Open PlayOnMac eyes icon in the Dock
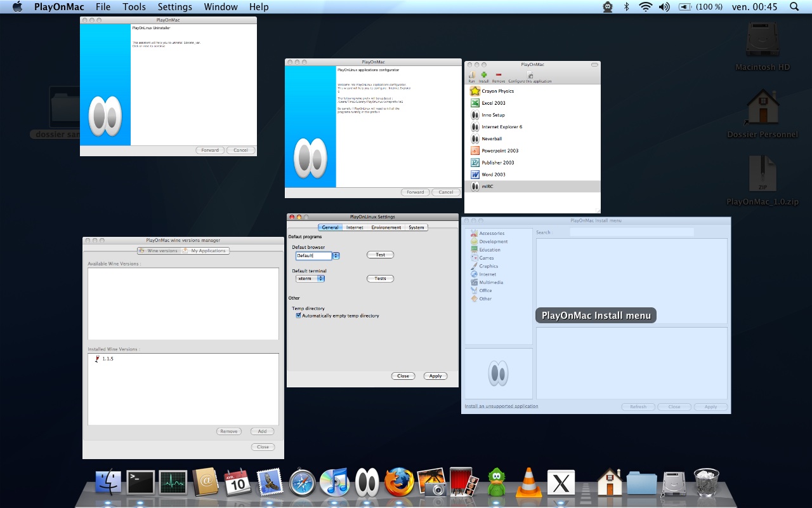The width and height of the screenshot is (812, 508). point(367,483)
